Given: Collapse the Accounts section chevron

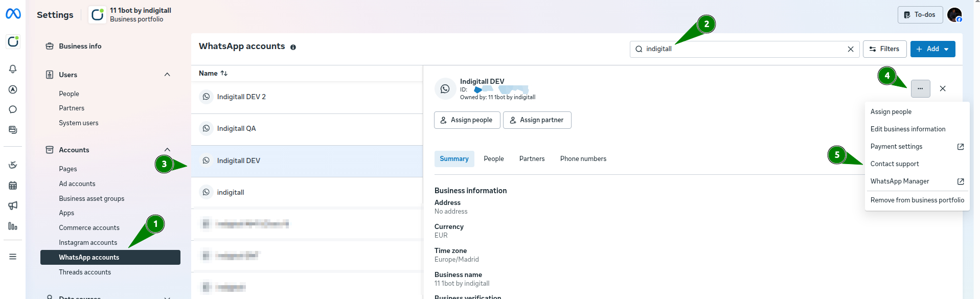Looking at the screenshot, I should click(x=167, y=150).
